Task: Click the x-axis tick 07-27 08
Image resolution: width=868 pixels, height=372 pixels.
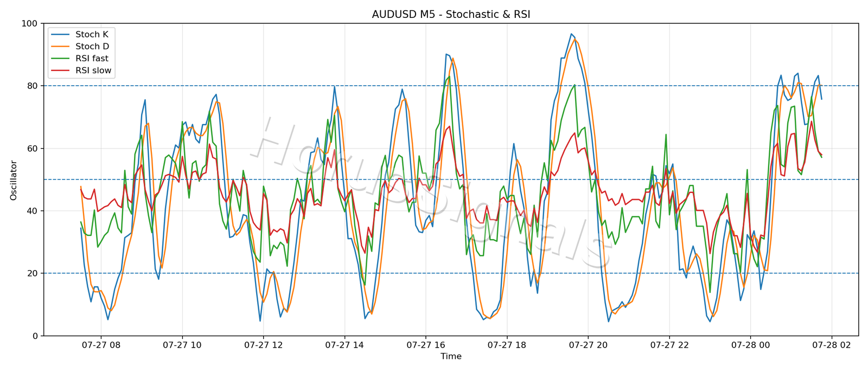Action: 101,345
